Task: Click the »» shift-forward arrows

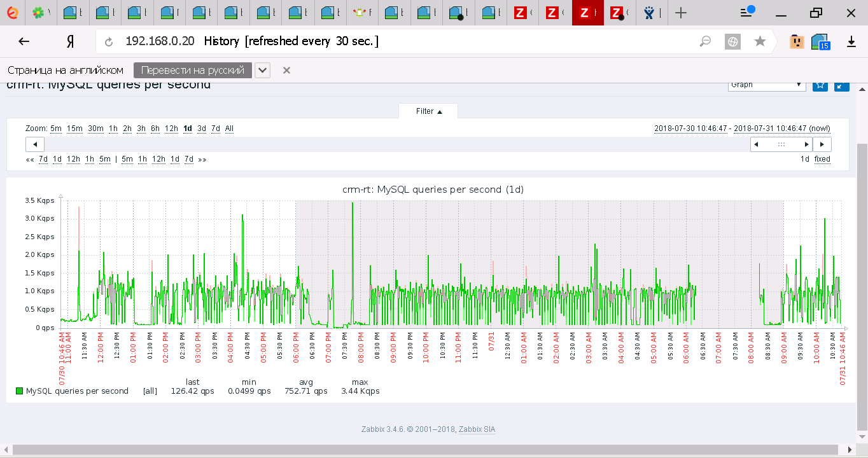Action: tap(202, 160)
